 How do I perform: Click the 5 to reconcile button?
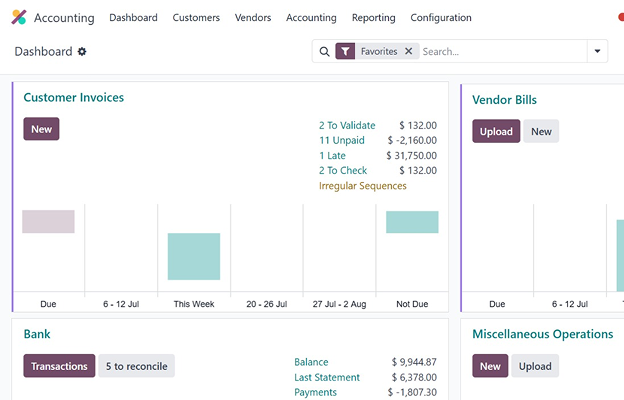point(136,366)
